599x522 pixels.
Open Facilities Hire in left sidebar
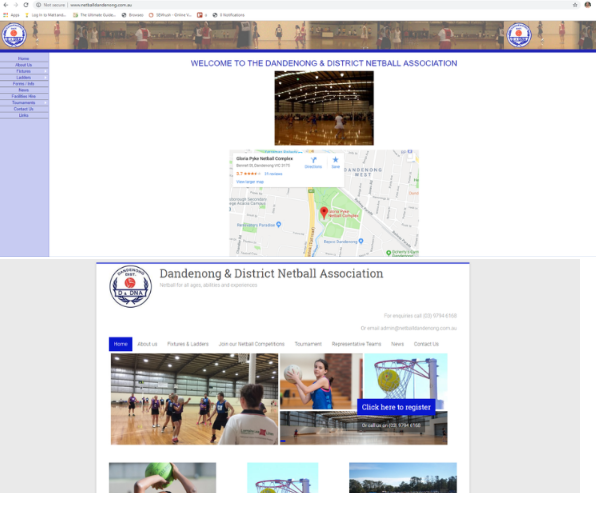24,96
